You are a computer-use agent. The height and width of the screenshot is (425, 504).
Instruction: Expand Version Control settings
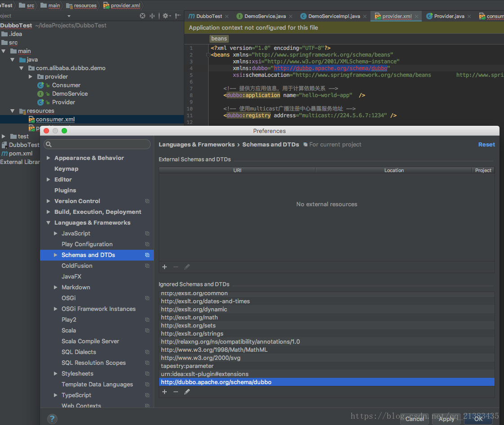point(48,201)
